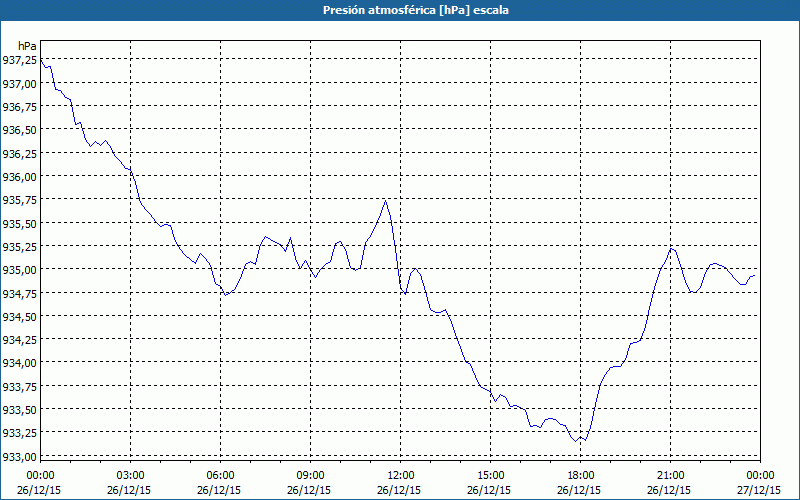Viewport: 800px width, 500px height.
Task: Click the pressure curve peak at 21:00
Action: pos(671,248)
